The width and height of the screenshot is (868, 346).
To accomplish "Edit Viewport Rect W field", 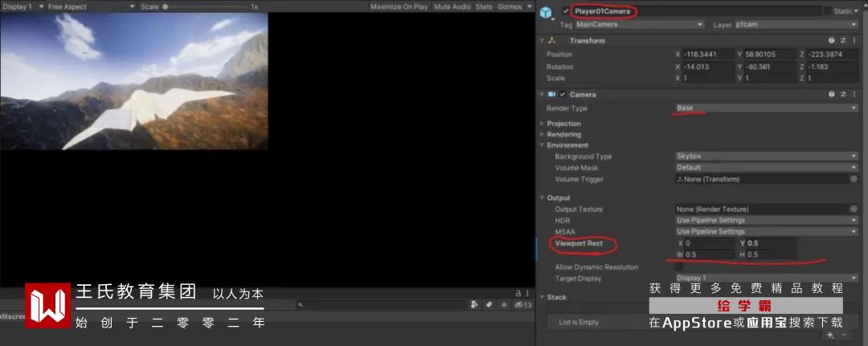I will tap(710, 254).
